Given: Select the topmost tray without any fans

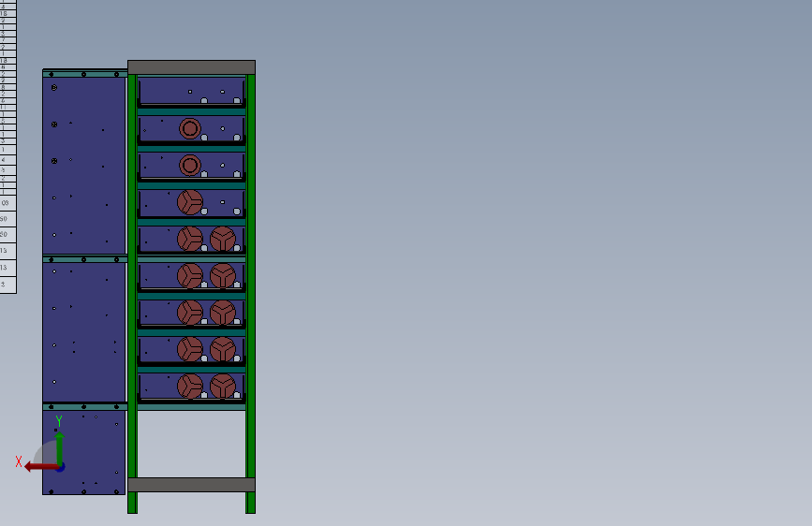Looking at the screenshot, I should [191, 92].
